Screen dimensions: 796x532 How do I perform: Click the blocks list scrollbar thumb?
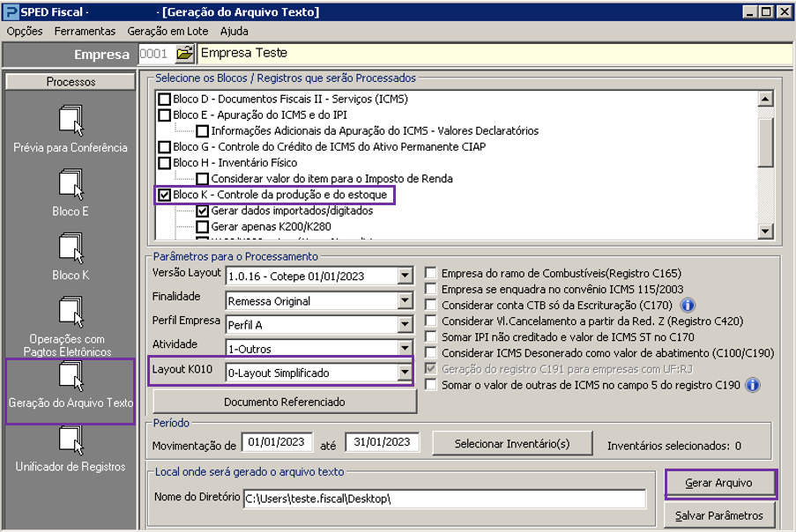click(765, 142)
